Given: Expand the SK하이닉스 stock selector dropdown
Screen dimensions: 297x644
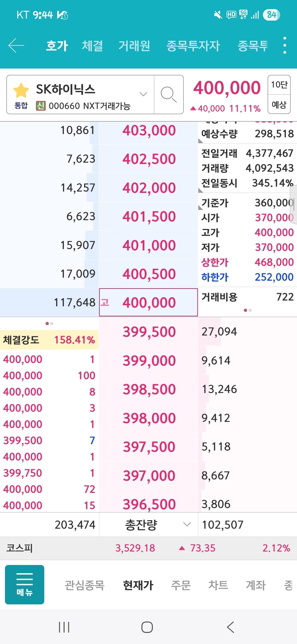Looking at the screenshot, I should coord(143,94).
